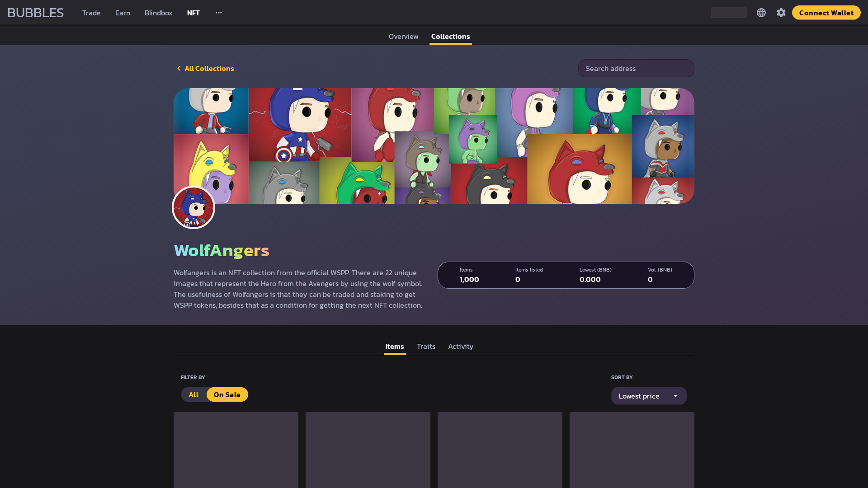Click the placeholder bar left of globe
Screen dimensions: 868x488
pyautogui.click(x=729, y=13)
